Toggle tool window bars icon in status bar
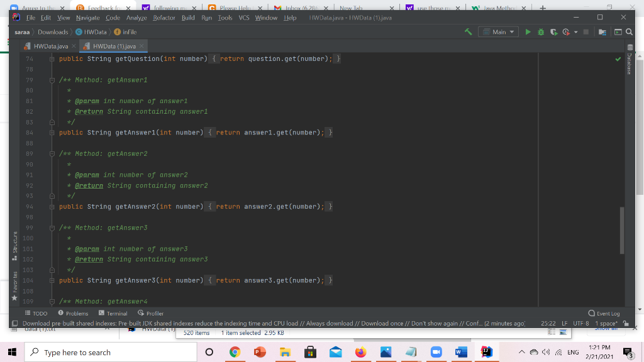Screen dimensions: 644x362 tap(15, 324)
